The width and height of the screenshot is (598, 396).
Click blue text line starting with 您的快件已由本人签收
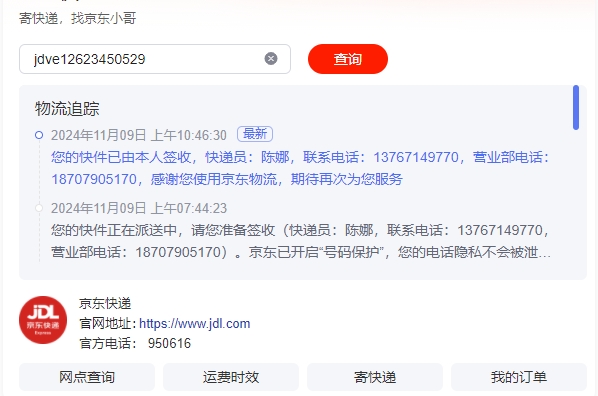point(300,157)
